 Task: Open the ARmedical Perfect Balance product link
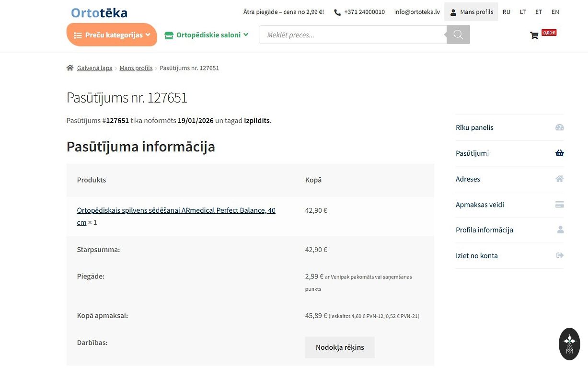176,210
